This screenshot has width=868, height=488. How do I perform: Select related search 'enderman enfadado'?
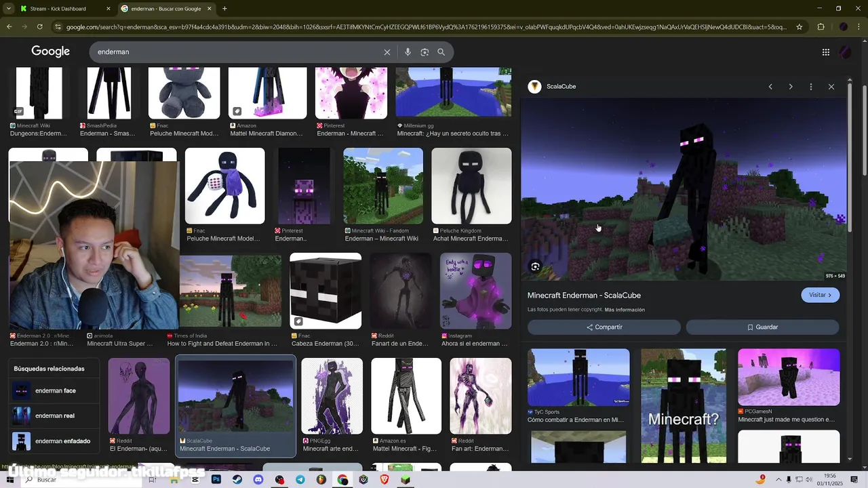click(x=54, y=441)
